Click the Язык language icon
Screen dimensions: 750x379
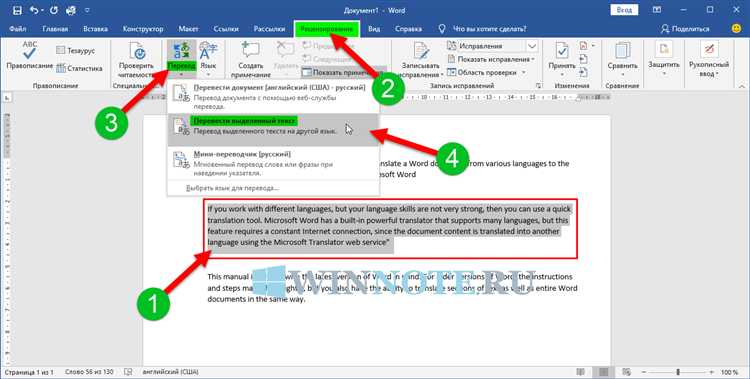pyautogui.click(x=208, y=50)
